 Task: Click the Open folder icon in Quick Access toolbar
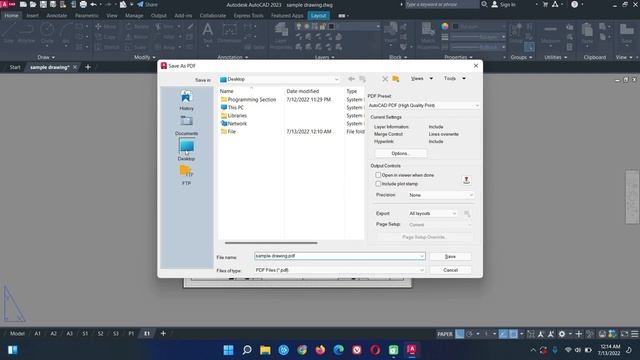[33, 4]
